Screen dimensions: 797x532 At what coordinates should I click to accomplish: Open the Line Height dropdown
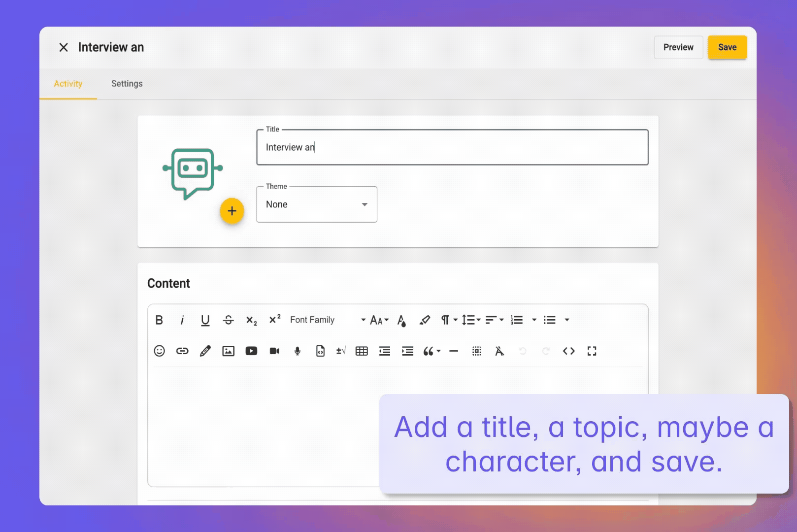[471, 320]
